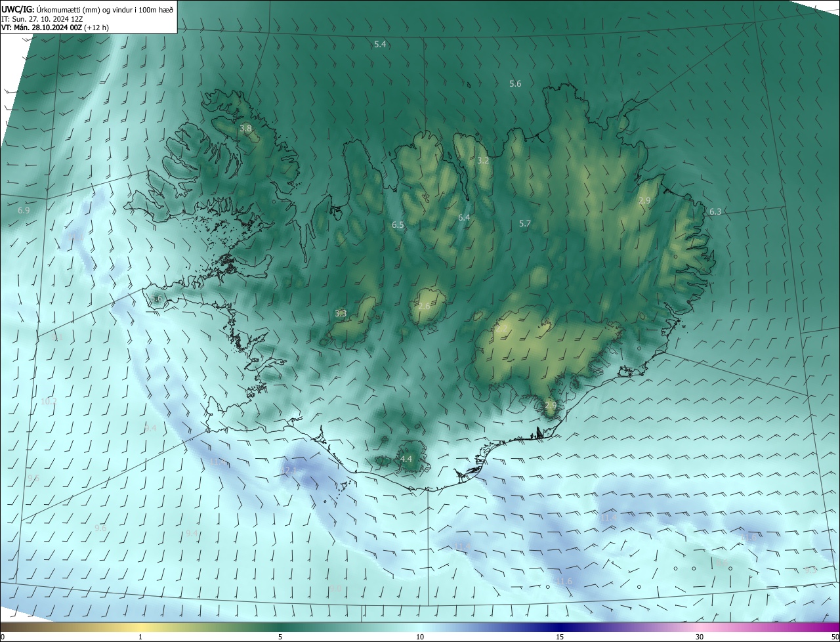This screenshot has width=840, height=642.
Task: Click the color scale label 15
Action: [x=560, y=637]
